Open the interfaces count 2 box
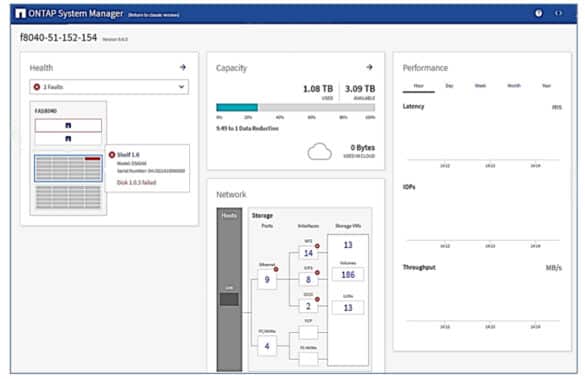Image resolution: width=585 pixels, height=379 pixels. click(x=308, y=306)
